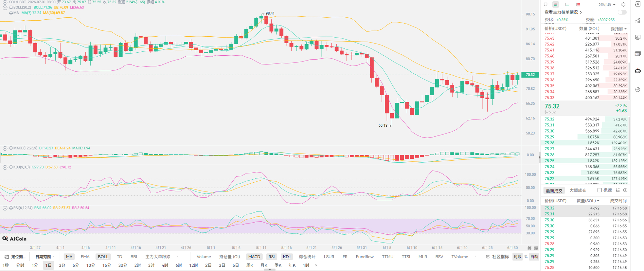Switch to 大额成交 tab
644x271 pixels.
578,190
